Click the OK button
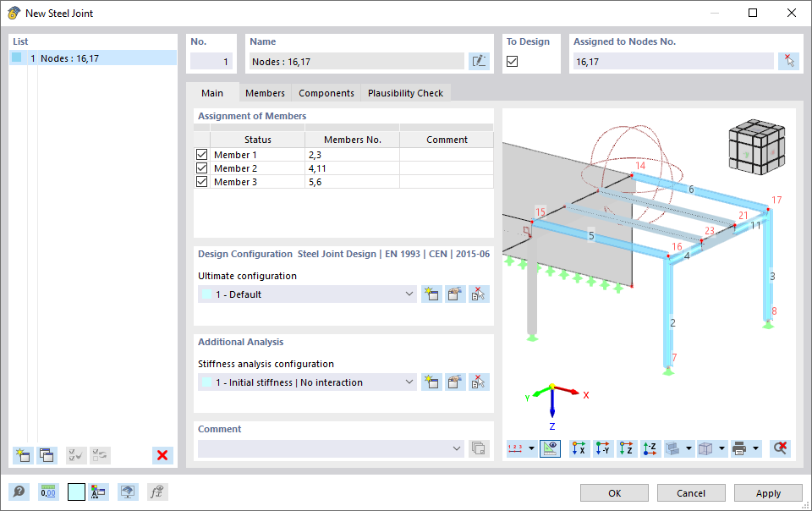The width and height of the screenshot is (812, 511). 614,493
